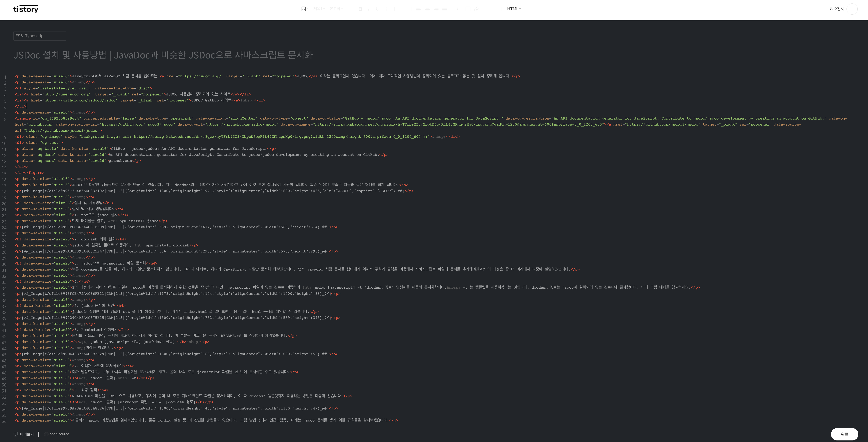Click the underline formatting icon

tap(377, 9)
